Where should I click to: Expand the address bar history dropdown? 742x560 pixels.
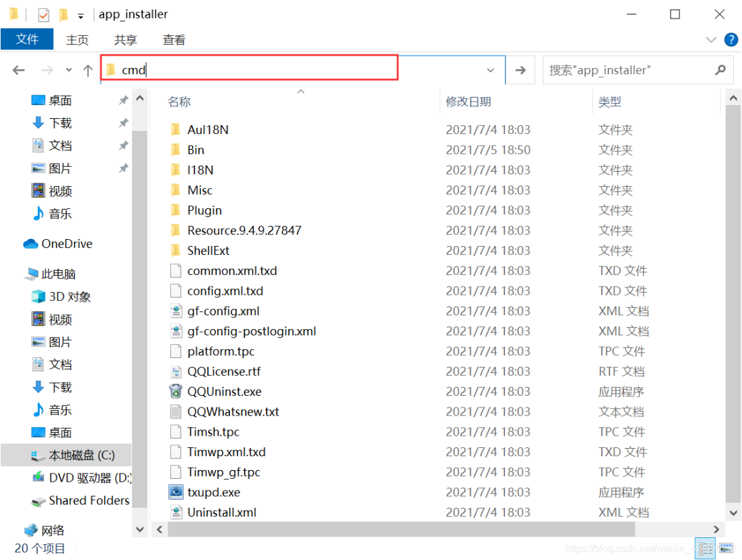coord(491,71)
